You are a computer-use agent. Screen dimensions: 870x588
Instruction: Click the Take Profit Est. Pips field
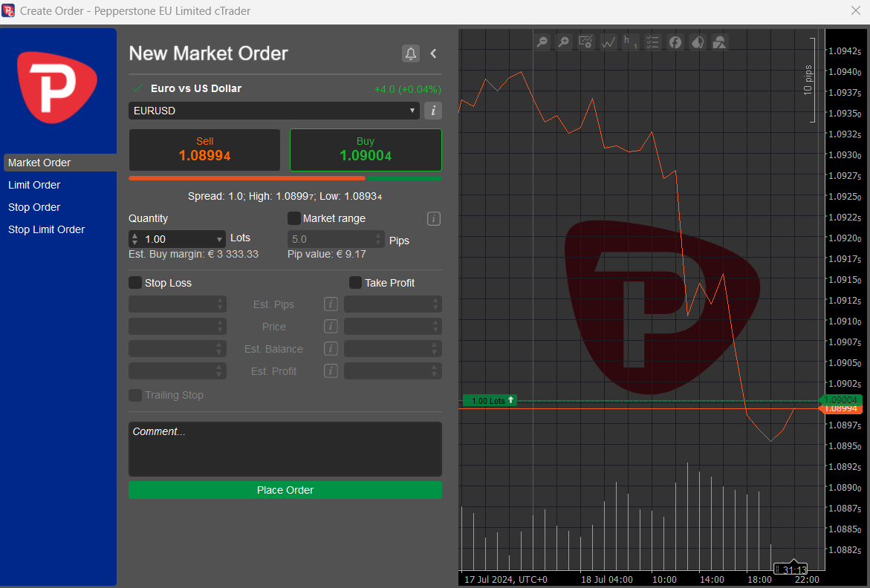(x=393, y=304)
